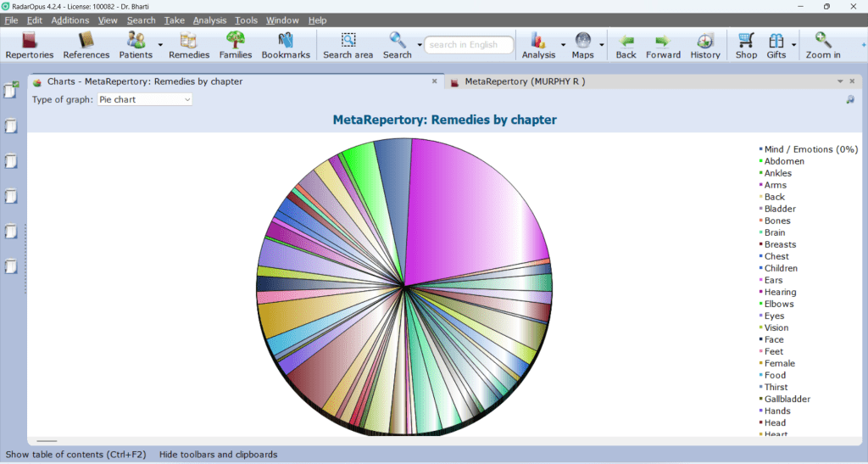This screenshot has width=868, height=464.
Task: Select the fourth clipboard in sidebar
Action: [11, 196]
